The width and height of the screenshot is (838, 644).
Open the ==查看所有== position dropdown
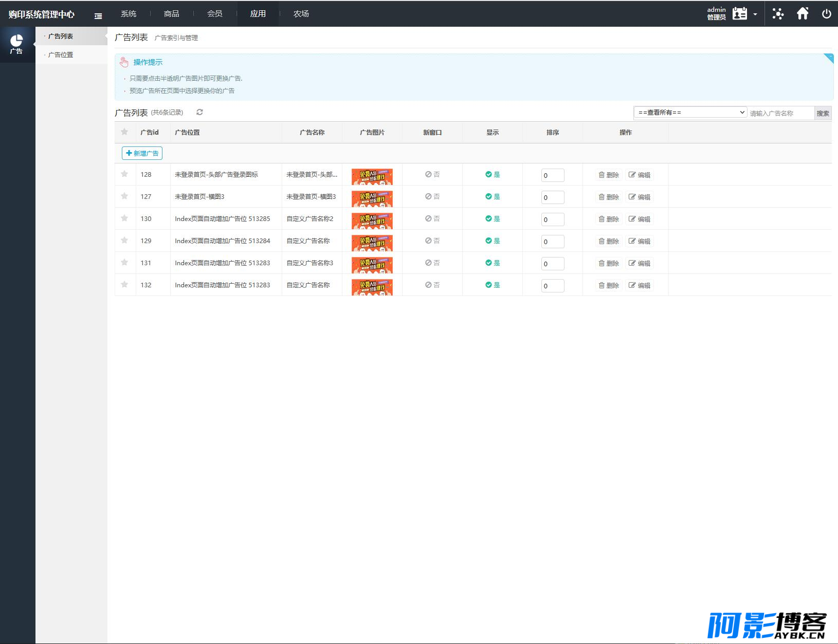[x=690, y=113]
